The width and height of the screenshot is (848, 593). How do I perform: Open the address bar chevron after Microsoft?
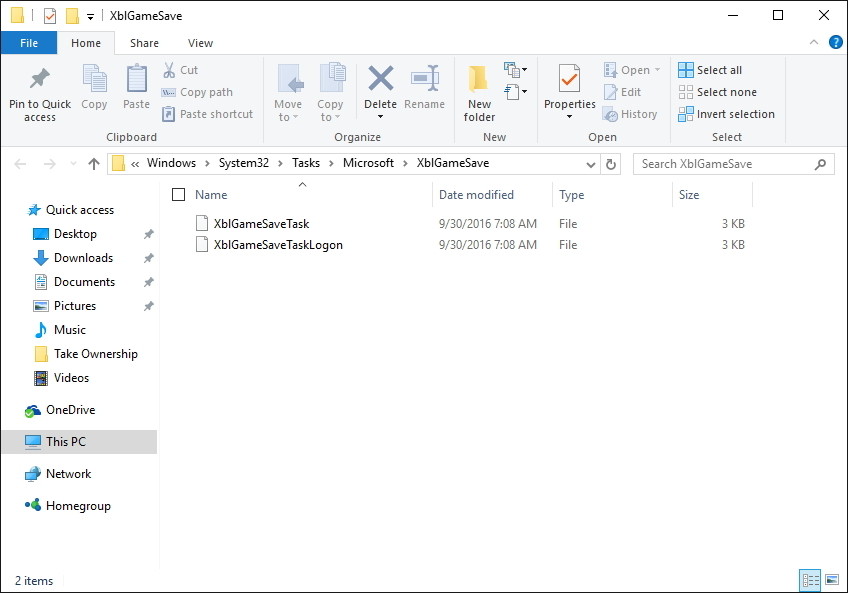click(407, 163)
